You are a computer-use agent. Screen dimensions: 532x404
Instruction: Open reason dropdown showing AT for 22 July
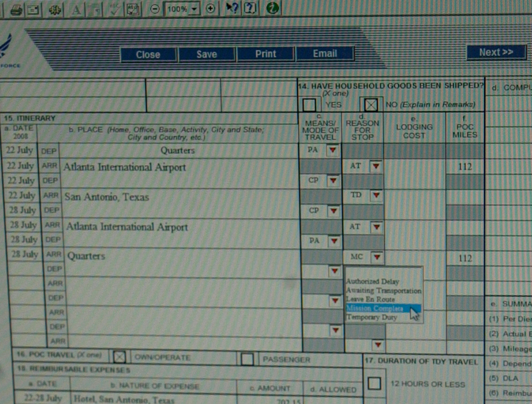point(376,166)
